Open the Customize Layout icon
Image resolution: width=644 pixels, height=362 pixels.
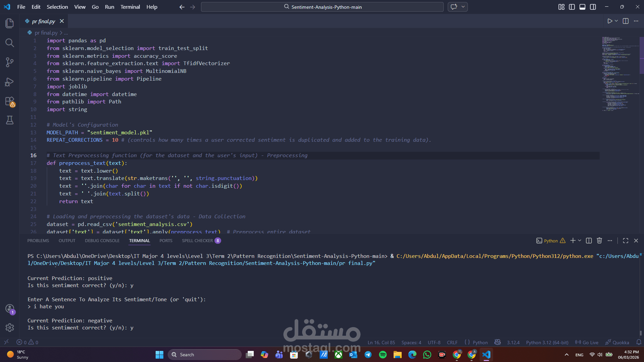tap(561, 7)
